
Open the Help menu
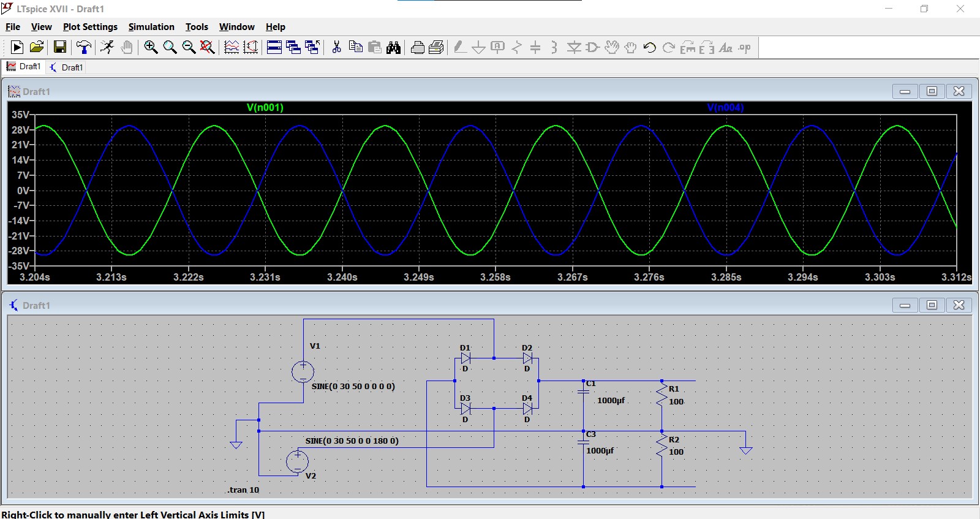tap(275, 27)
